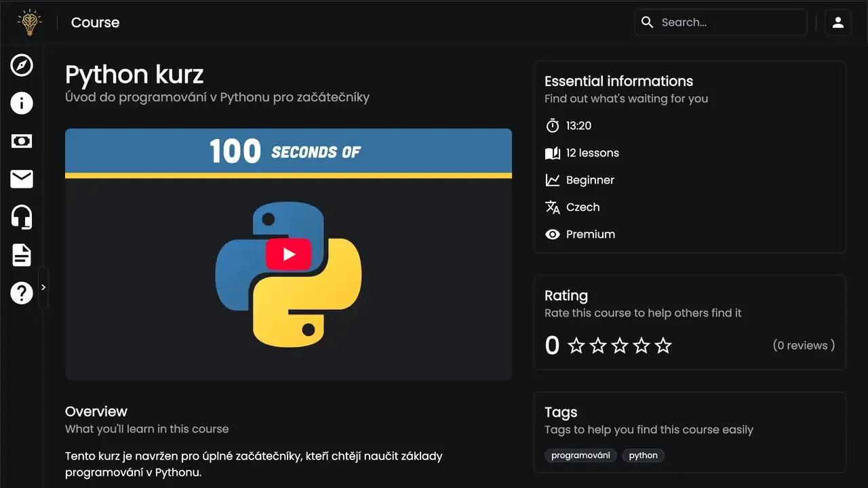Click the Overview heading
This screenshot has width=868, height=488.
(x=96, y=411)
